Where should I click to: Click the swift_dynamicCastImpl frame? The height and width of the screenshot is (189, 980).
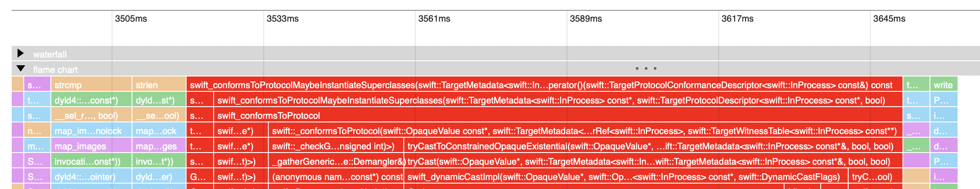[x=625, y=177]
